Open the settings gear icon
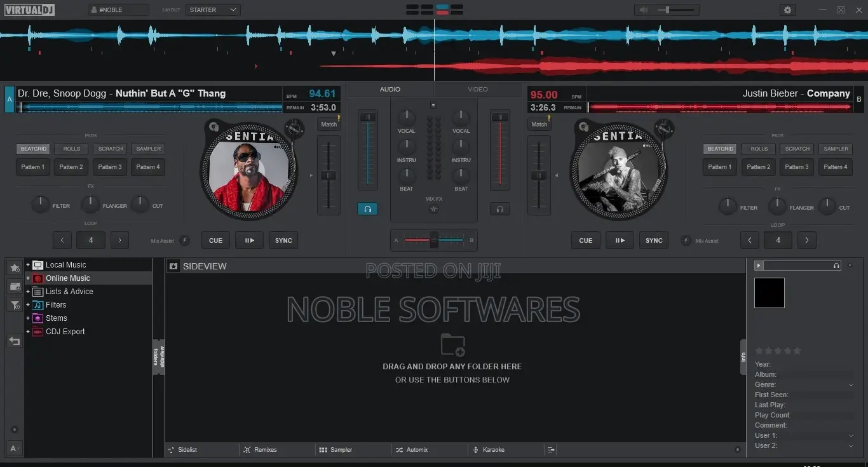 point(788,10)
